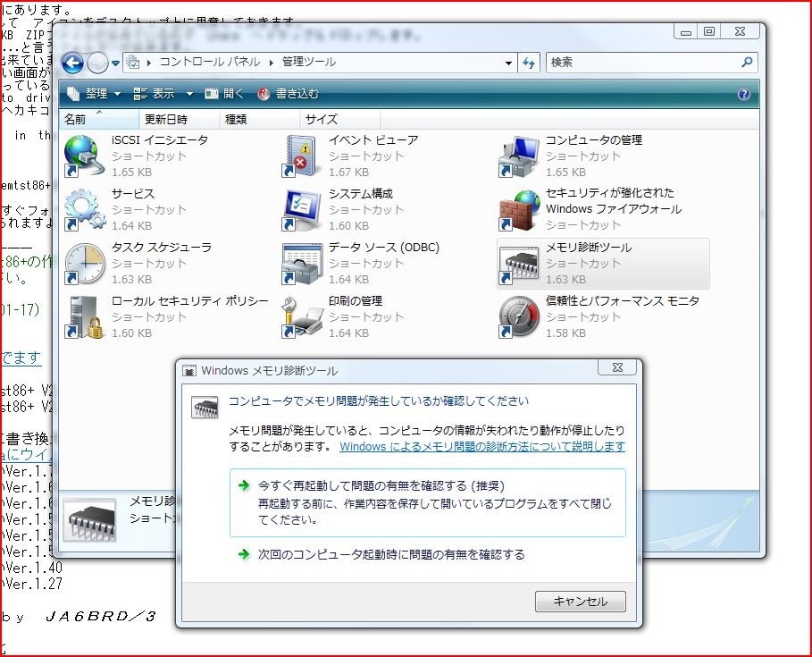Screen dimensions: 812x657
Task: Open the 表示 views dropdown arrow
Action: coord(189,94)
